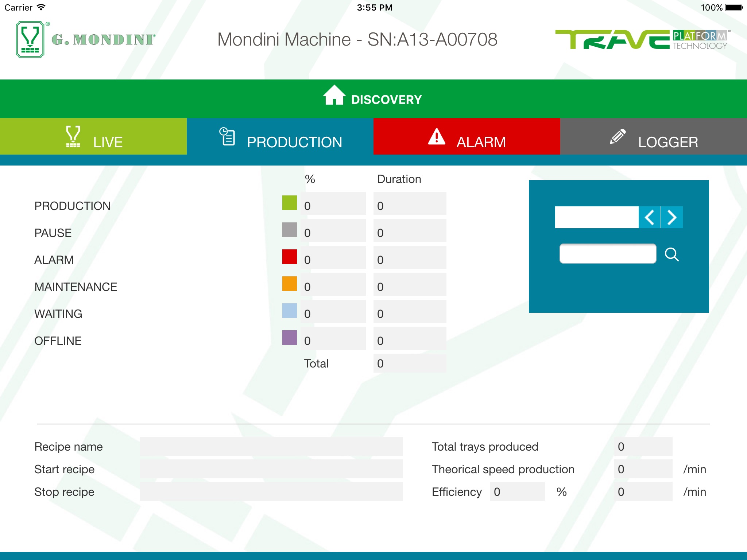Click the Efficiency percent value
The image size is (747, 560).
pos(518,491)
